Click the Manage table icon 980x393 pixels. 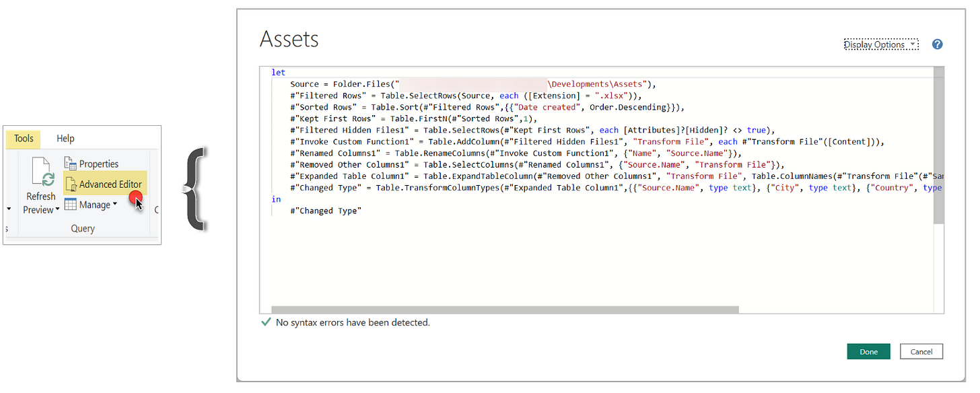(70, 205)
